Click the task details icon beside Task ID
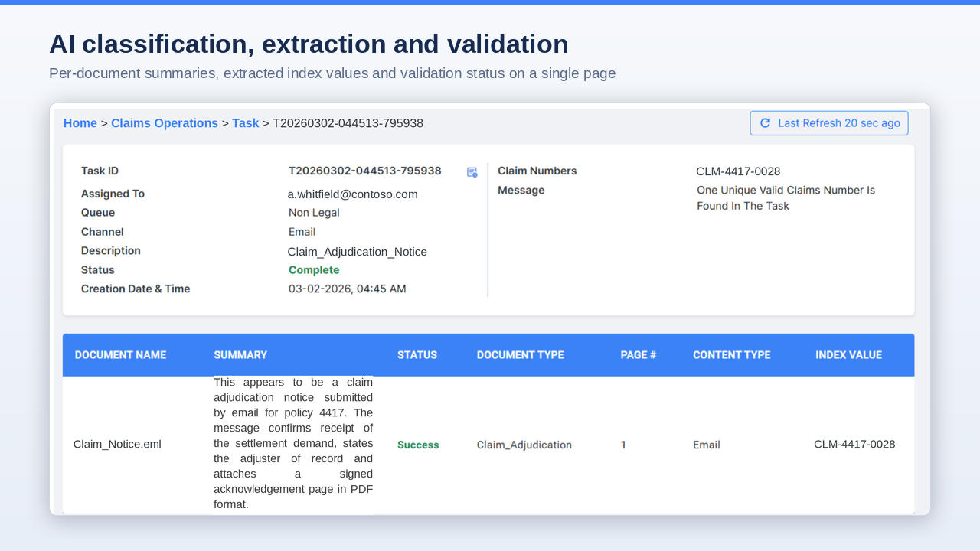This screenshot has width=980, height=551. (x=472, y=172)
